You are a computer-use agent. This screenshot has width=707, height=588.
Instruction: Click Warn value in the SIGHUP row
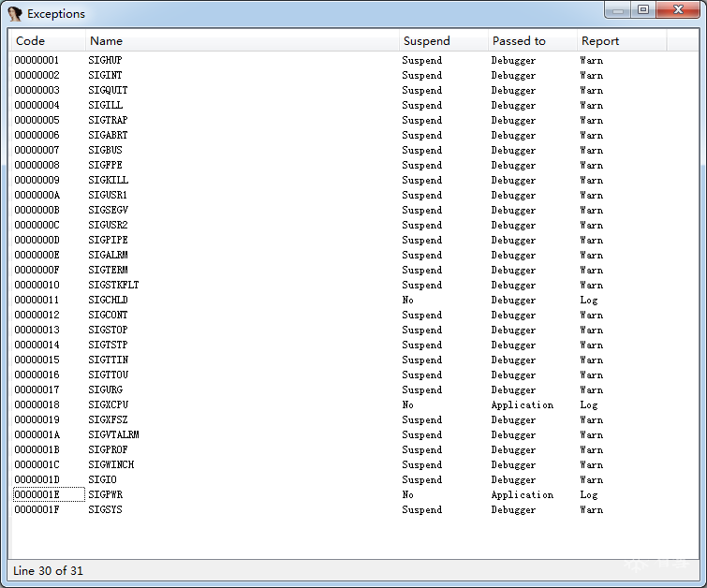(591, 61)
